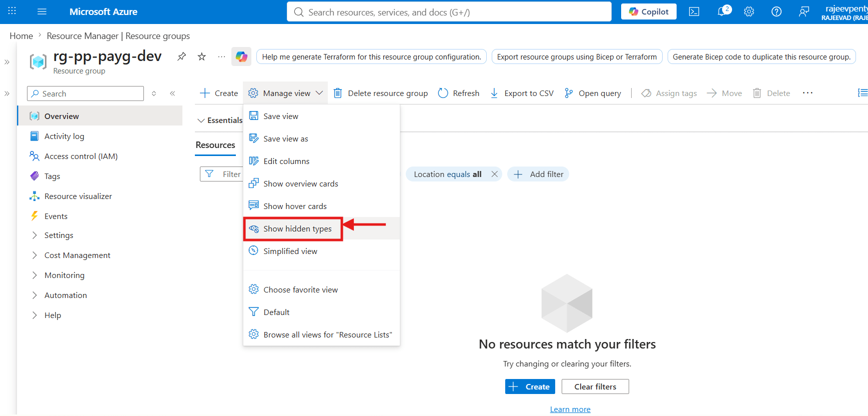Click the Create toolbar button
This screenshot has width=868, height=416.
[219, 93]
